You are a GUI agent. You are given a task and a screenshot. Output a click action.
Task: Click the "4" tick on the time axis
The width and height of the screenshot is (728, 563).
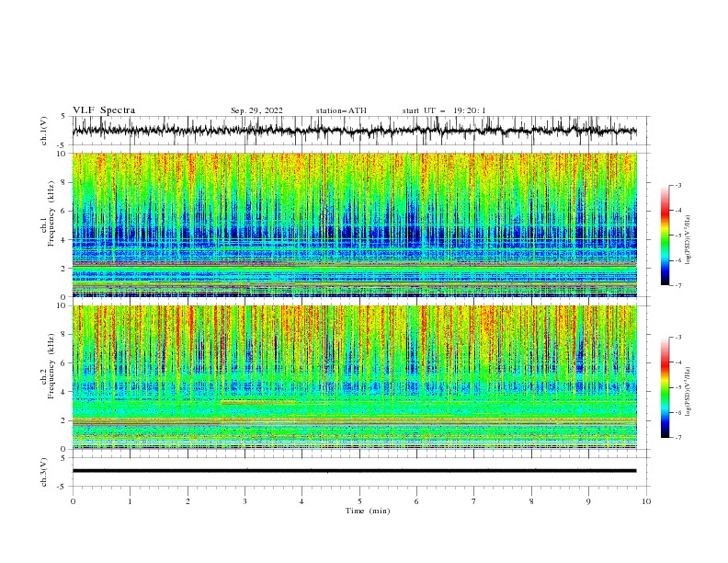pyautogui.click(x=301, y=501)
